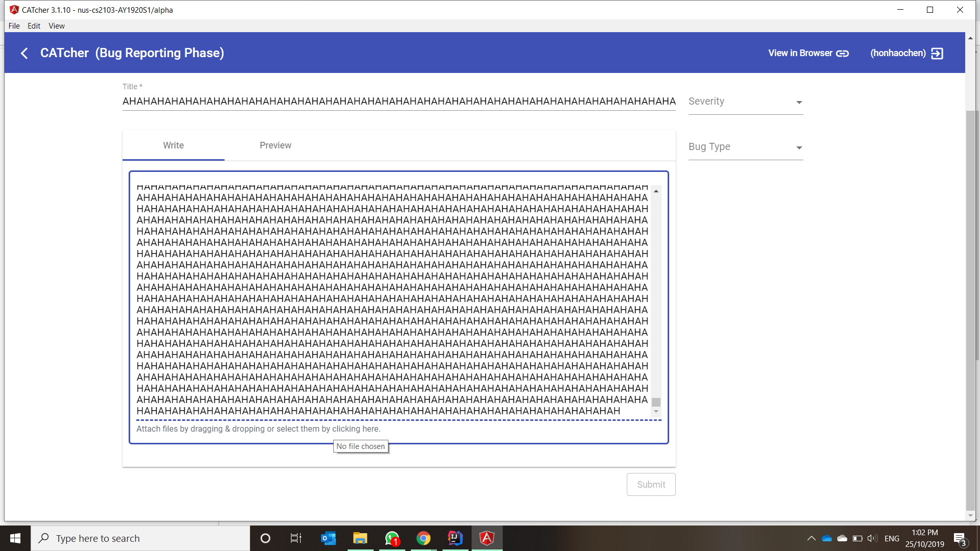The image size is (980, 551).
Task: Click the logout icon next to honhaochen
Action: point(937,53)
